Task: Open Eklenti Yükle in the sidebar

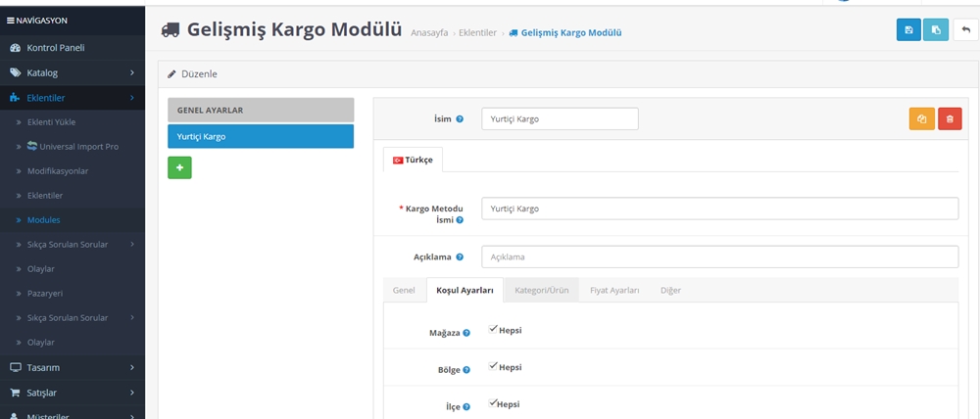Action: pyautogui.click(x=51, y=122)
